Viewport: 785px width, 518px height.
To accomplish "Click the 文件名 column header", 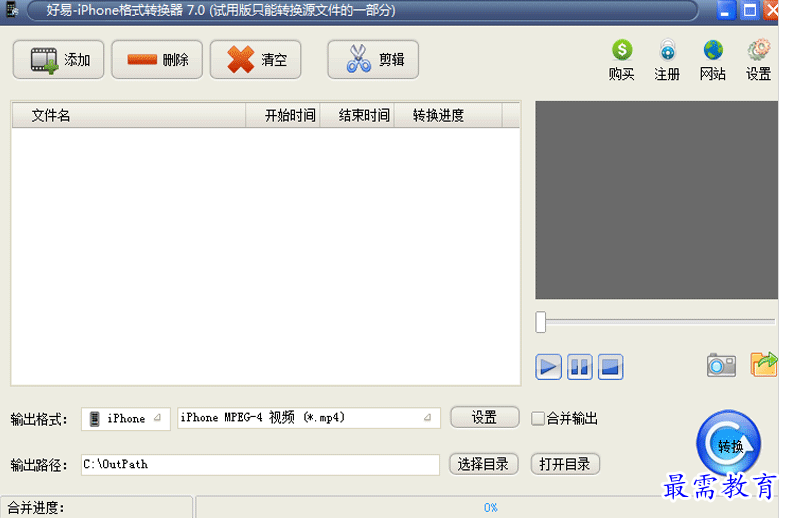I will (129, 116).
